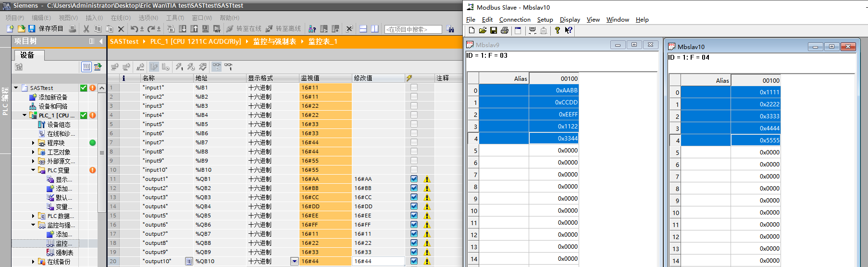868x267 pixels.
Task: Click the New icon in Modbus Slave toolbar
Action: [x=471, y=30]
